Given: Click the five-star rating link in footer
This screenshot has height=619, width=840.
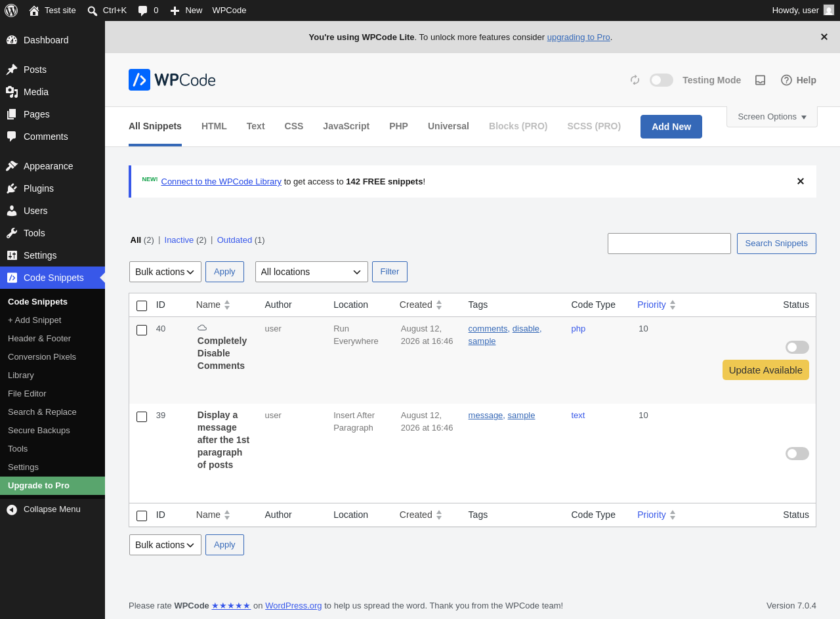Looking at the screenshot, I should click(231, 606).
